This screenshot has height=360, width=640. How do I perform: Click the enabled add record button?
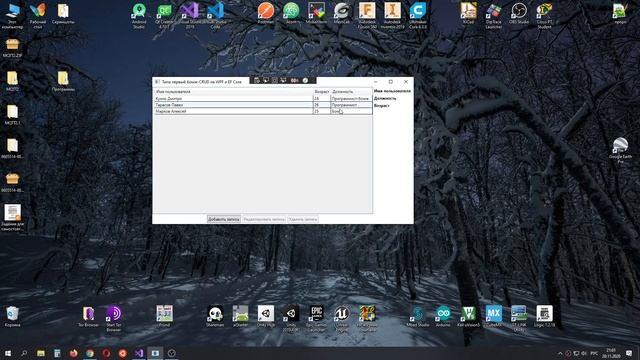(224, 219)
